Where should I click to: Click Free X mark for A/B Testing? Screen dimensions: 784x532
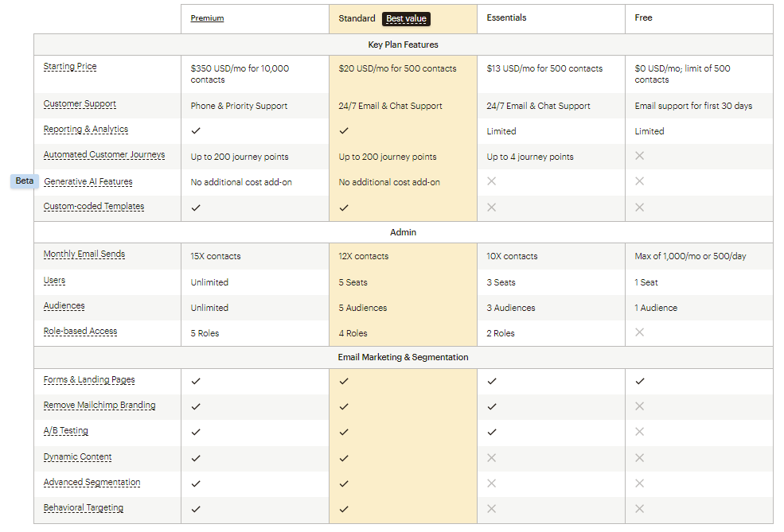[x=639, y=432]
